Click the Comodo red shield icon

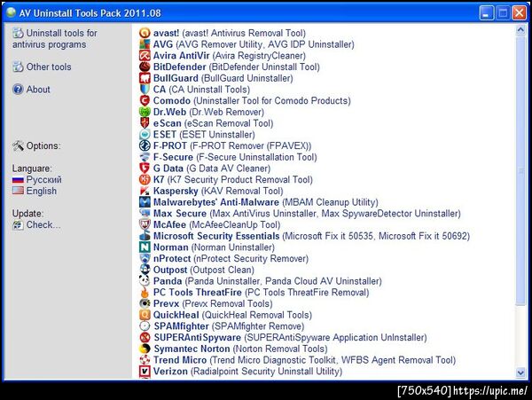click(x=145, y=100)
